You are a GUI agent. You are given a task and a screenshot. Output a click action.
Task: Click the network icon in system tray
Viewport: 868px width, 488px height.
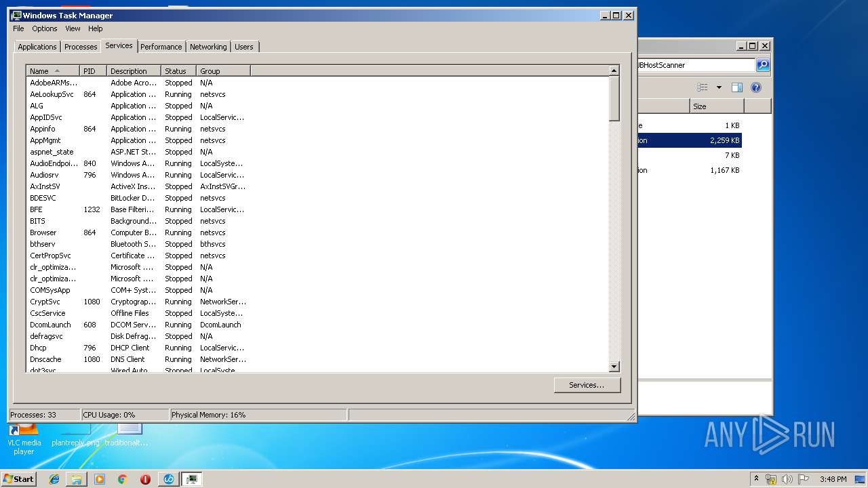click(x=771, y=479)
